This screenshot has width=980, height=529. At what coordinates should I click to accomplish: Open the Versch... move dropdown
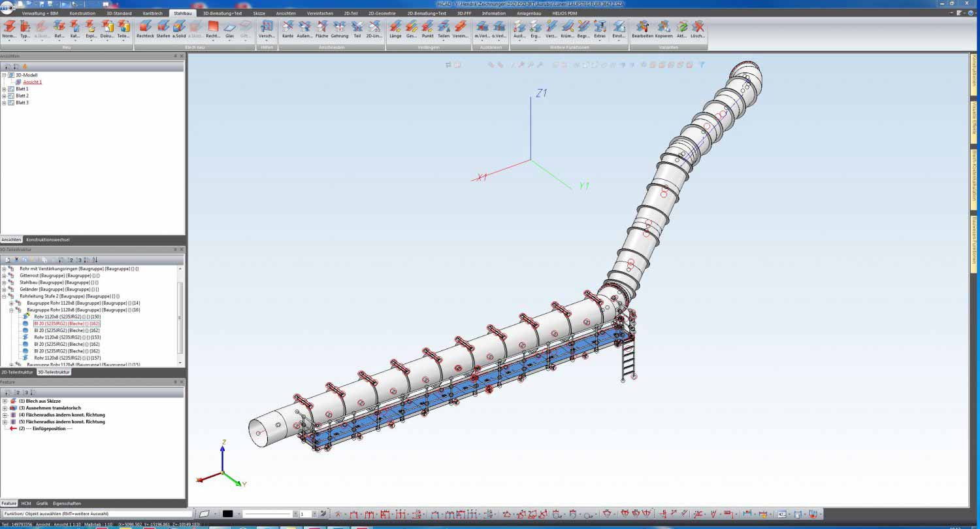267,40
